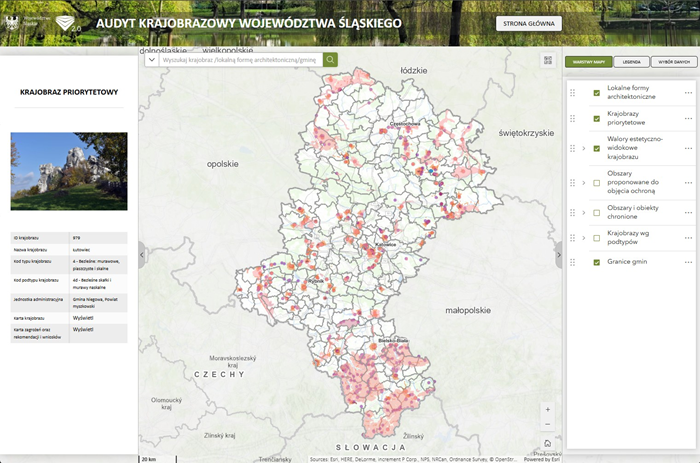Click drag handle of Lokalne formy architektoniczne
This screenshot has height=463, width=700.
click(573, 92)
